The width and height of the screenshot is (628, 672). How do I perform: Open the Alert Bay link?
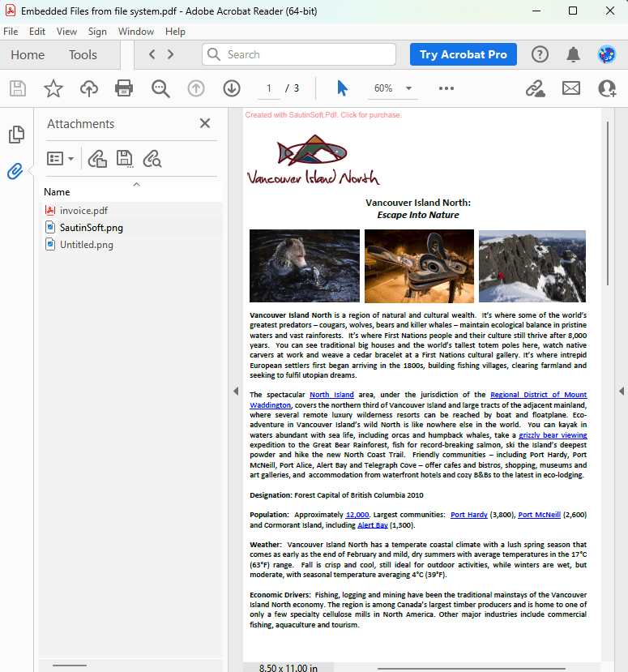(x=373, y=525)
